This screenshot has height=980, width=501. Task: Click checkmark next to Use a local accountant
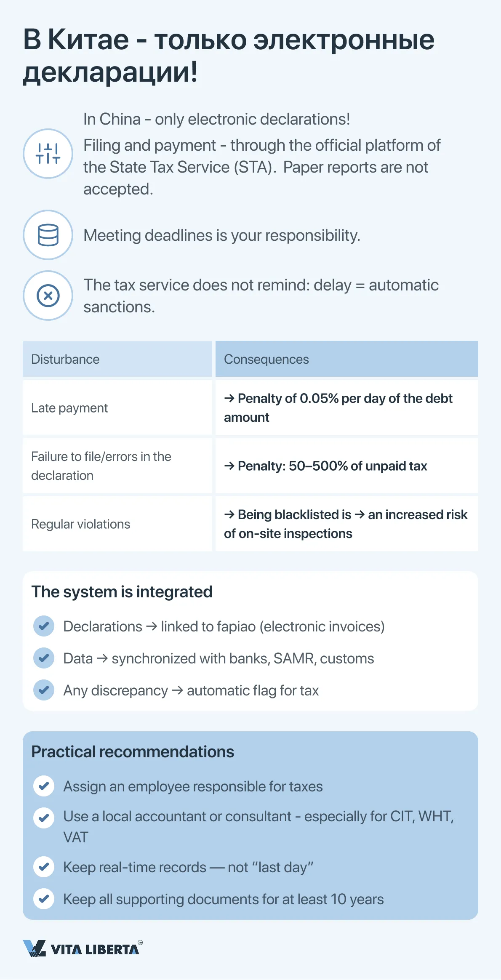pos(44,818)
